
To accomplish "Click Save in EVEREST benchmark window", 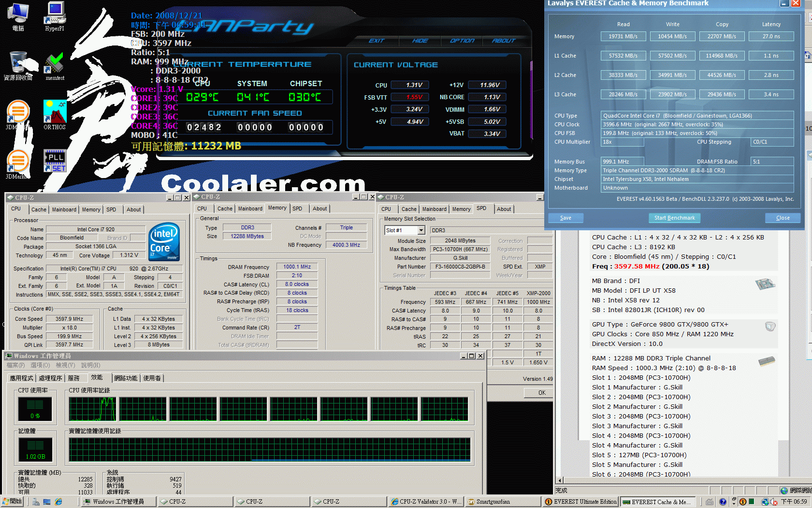I will tap(565, 218).
